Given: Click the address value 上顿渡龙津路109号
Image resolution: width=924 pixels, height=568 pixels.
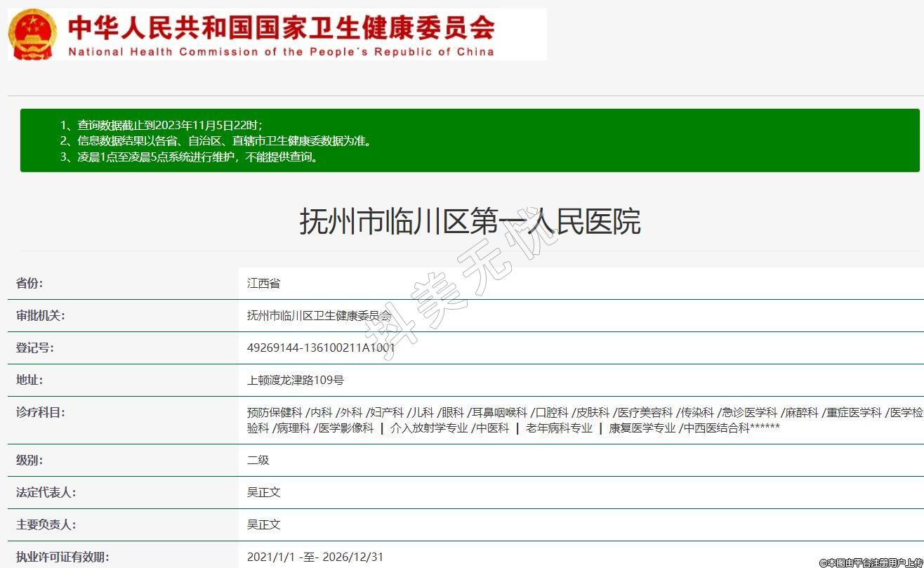Looking at the screenshot, I should (x=295, y=380).
